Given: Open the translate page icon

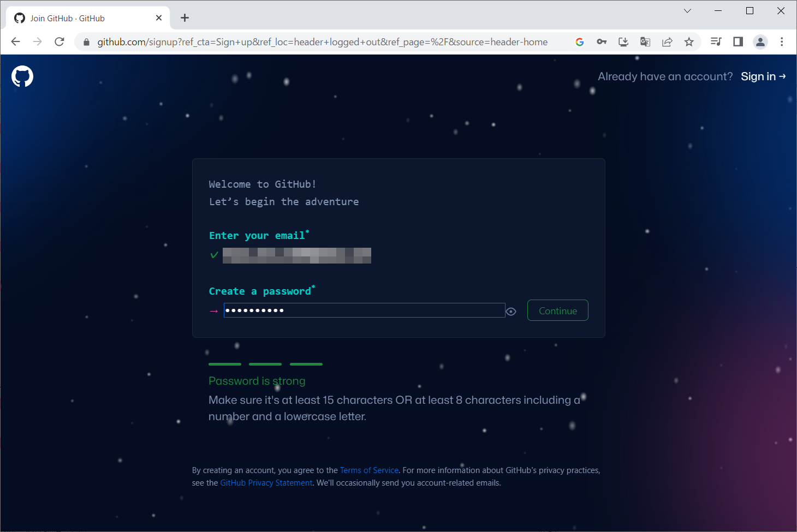Looking at the screenshot, I should tap(645, 42).
